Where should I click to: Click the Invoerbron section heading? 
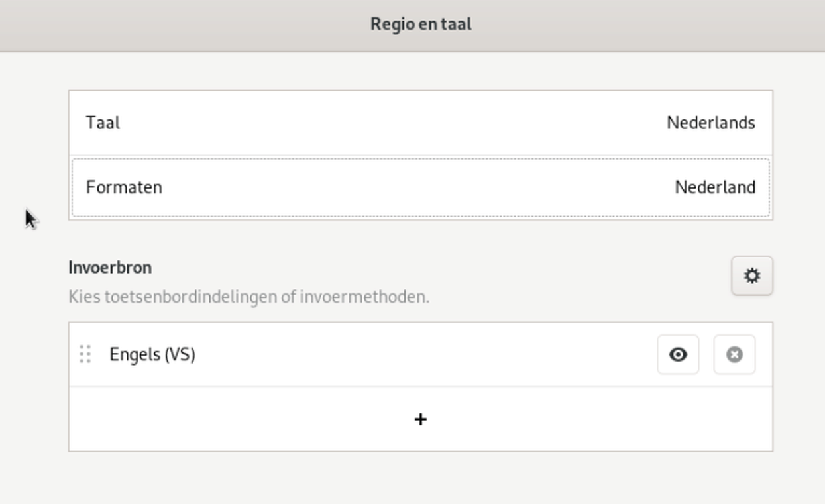coord(110,268)
